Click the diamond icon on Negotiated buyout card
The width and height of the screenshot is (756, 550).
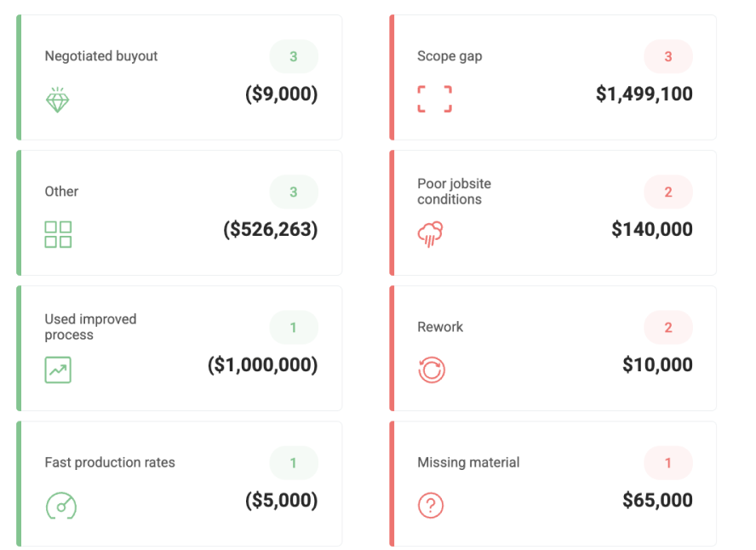pos(57,100)
